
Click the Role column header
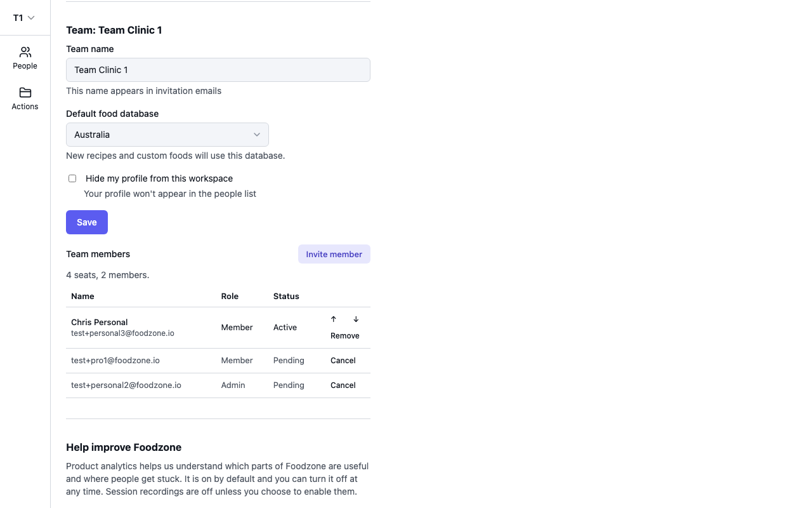pyautogui.click(x=230, y=297)
